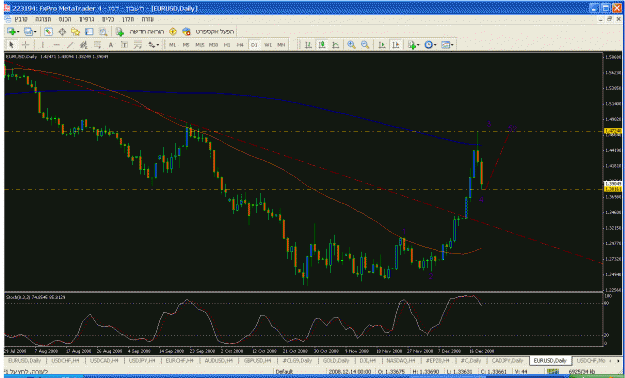Select the Trendline drawing tool

click(70, 45)
